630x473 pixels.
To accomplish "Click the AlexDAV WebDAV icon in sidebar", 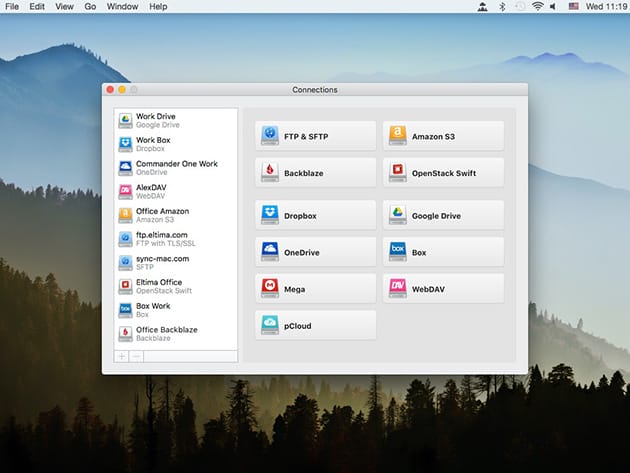I will click(x=125, y=191).
